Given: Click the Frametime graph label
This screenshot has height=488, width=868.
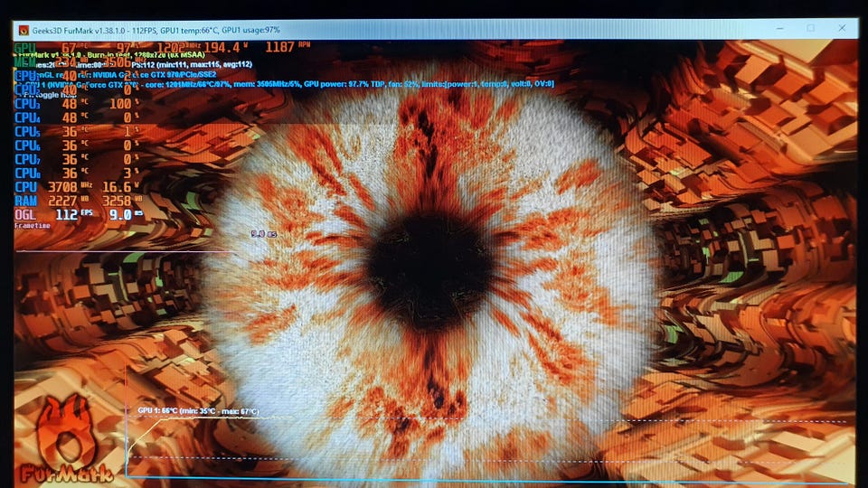Looking at the screenshot, I should point(33,226).
